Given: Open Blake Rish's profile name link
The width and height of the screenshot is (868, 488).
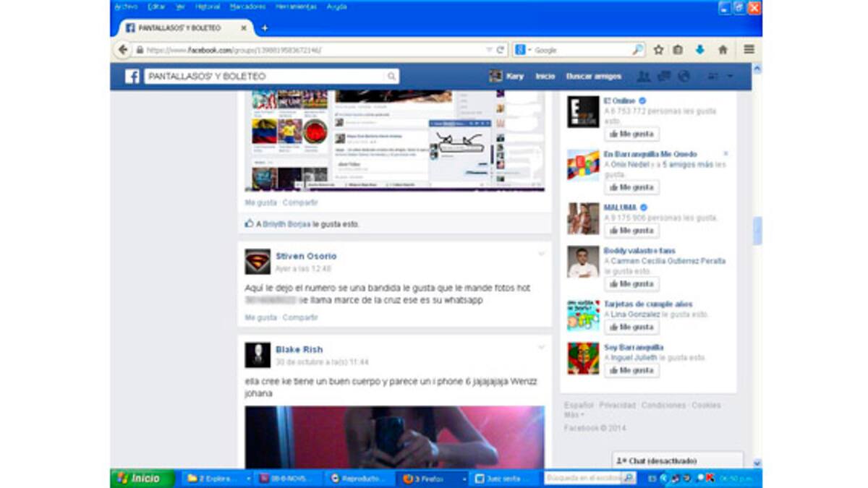Looking at the screenshot, I should click(299, 350).
